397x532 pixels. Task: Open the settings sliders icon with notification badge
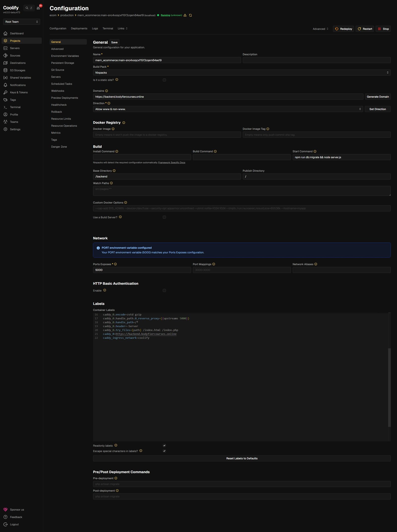tap(38, 8)
